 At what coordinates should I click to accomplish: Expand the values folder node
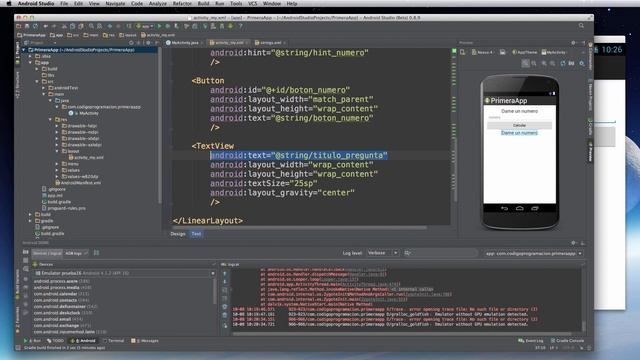57,170
